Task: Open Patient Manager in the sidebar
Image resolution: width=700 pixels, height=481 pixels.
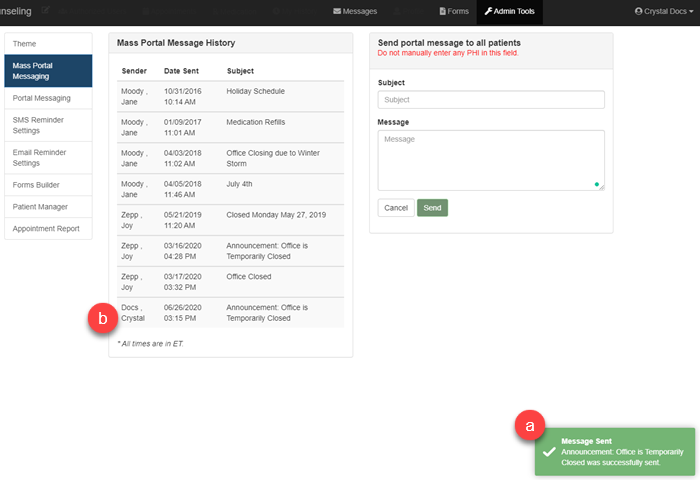Action: (48, 207)
